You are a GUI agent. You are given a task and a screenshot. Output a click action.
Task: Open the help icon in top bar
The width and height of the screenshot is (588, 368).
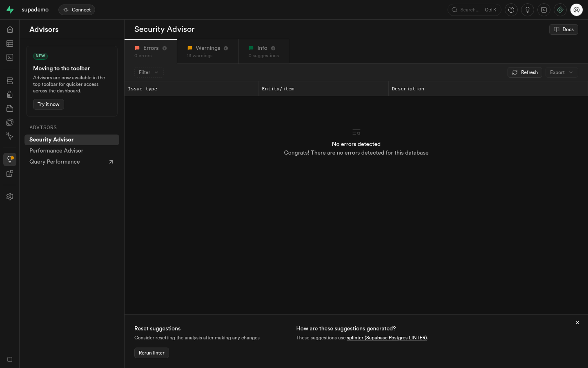click(511, 10)
